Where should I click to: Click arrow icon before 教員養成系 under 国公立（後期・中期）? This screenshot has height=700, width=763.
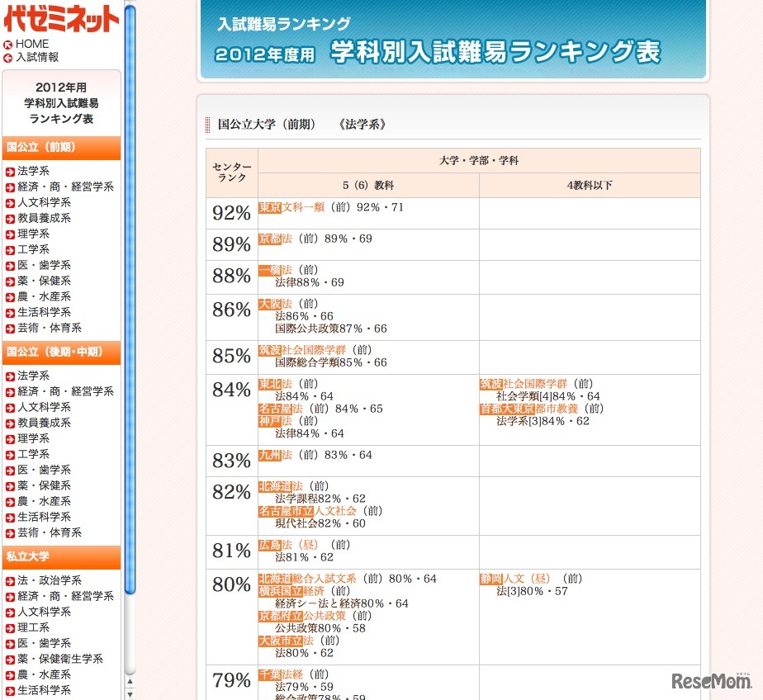point(10,423)
